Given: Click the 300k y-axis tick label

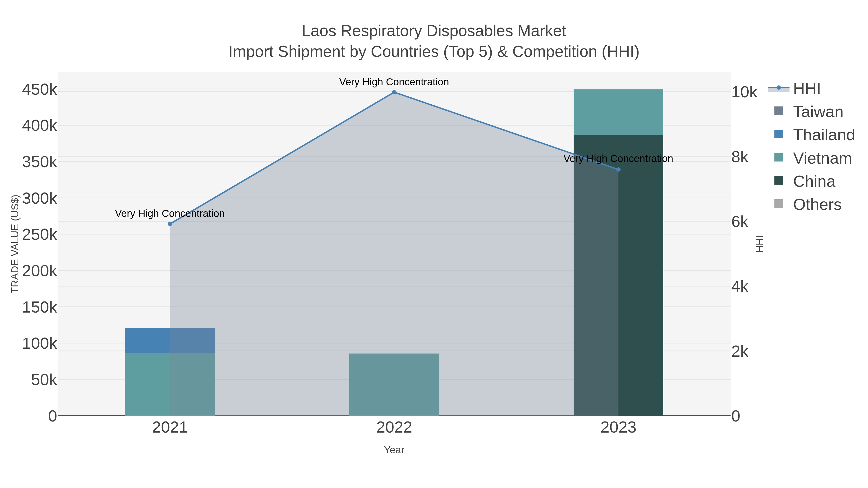Looking at the screenshot, I should (x=40, y=199).
